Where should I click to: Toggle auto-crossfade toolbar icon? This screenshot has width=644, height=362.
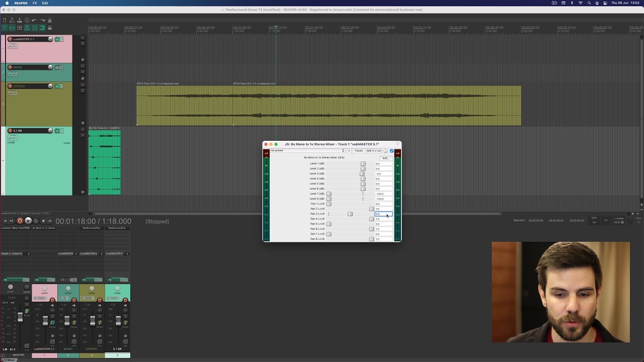[x=5, y=28]
